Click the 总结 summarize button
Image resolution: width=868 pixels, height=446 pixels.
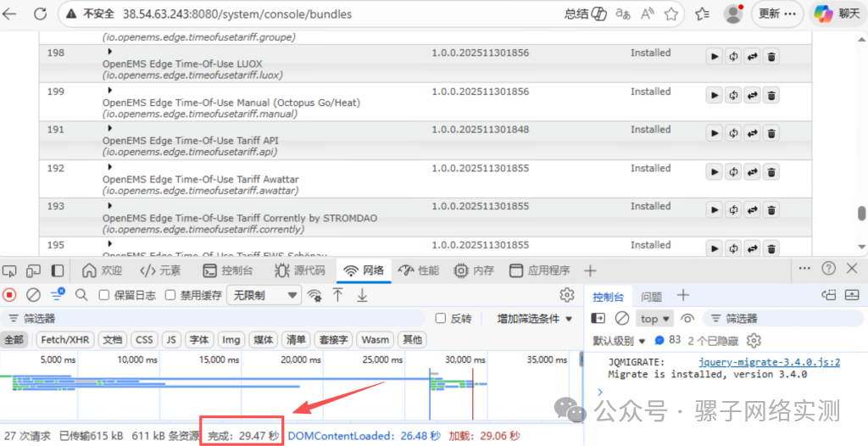click(x=586, y=14)
